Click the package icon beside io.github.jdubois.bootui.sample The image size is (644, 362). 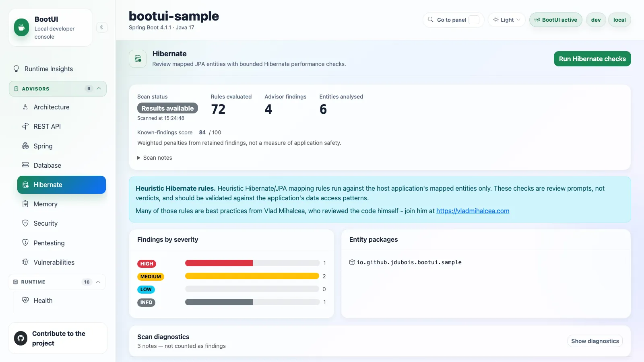(x=352, y=262)
